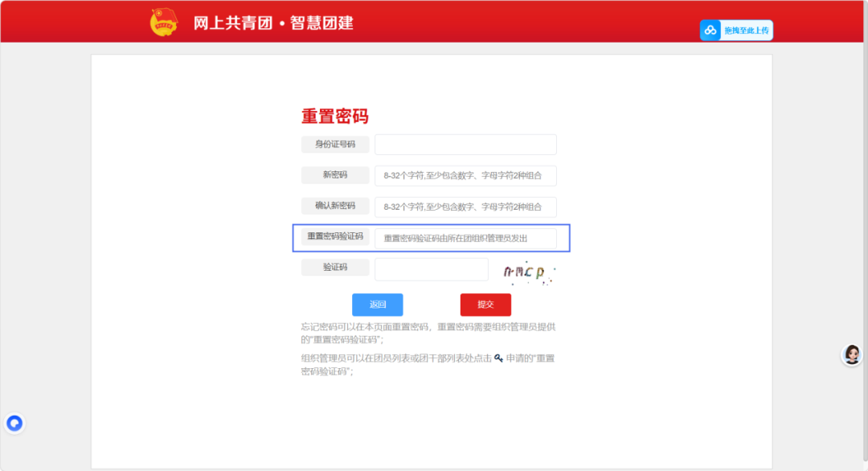Focus the 确认新密码 input field
868x471 pixels.
pos(465,207)
